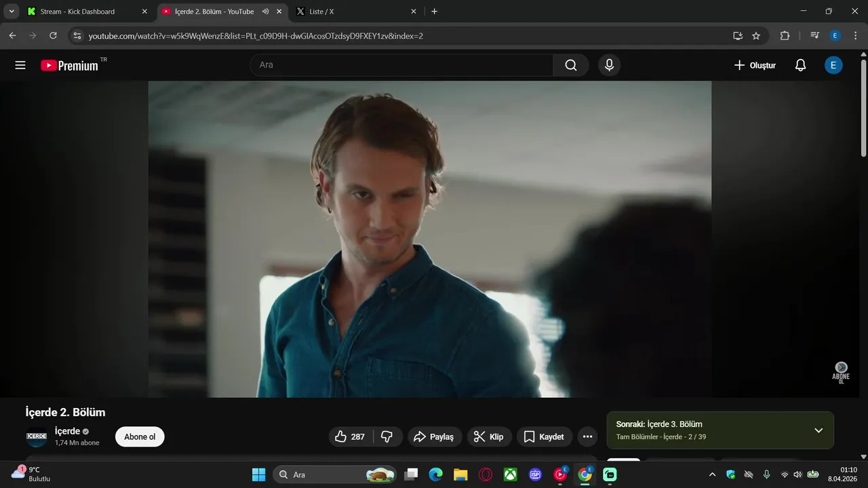Start voice search with microphone icon

tap(609, 65)
